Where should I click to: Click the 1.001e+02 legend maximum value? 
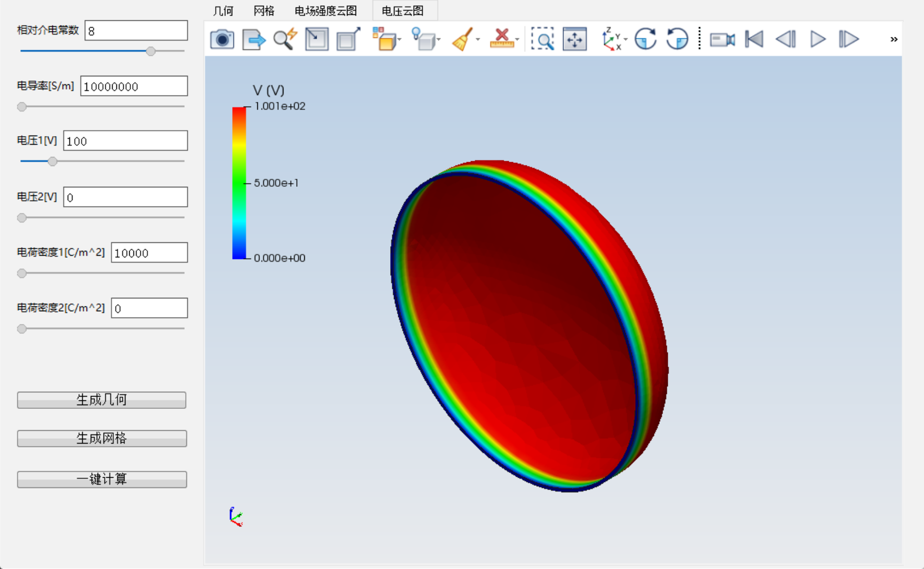click(x=280, y=106)
